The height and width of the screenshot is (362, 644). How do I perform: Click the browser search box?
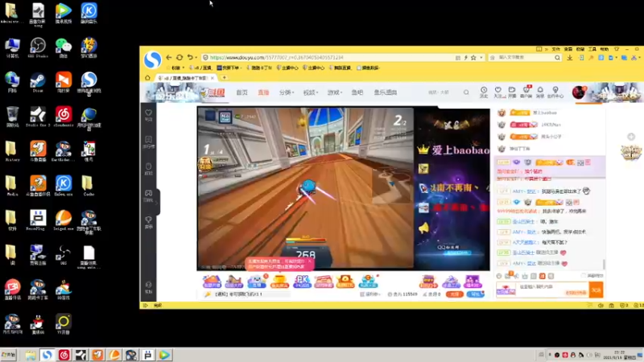pos(524,57)
